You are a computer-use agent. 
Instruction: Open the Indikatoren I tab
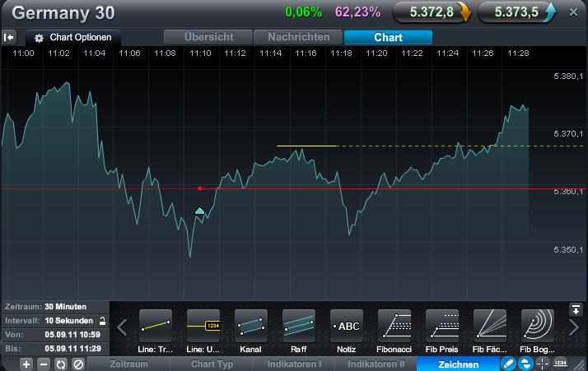(x=294, y=364)
